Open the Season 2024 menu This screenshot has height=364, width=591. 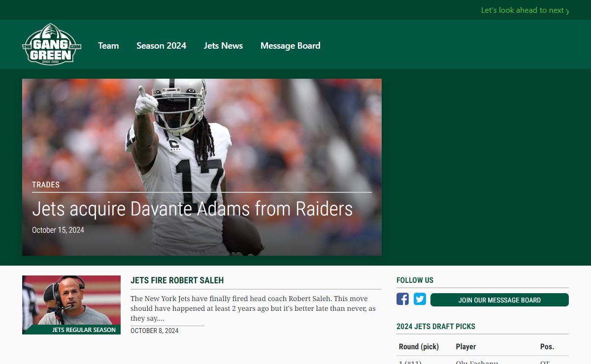[162, 46]
